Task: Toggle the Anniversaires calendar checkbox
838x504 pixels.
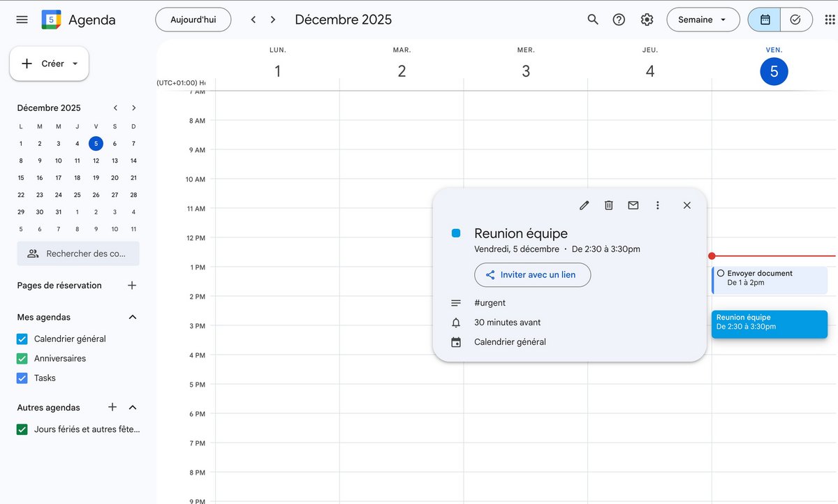Action: click(22, 359)
